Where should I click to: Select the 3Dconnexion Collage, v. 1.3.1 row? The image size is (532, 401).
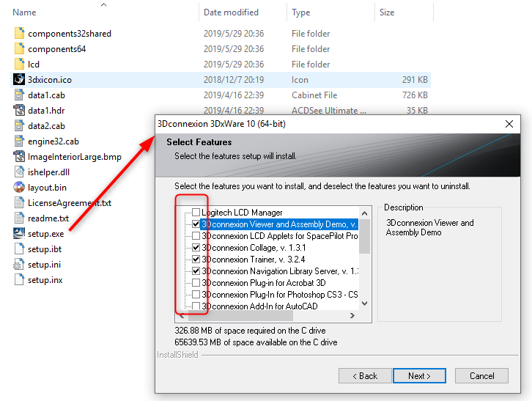tap(254, 248)
